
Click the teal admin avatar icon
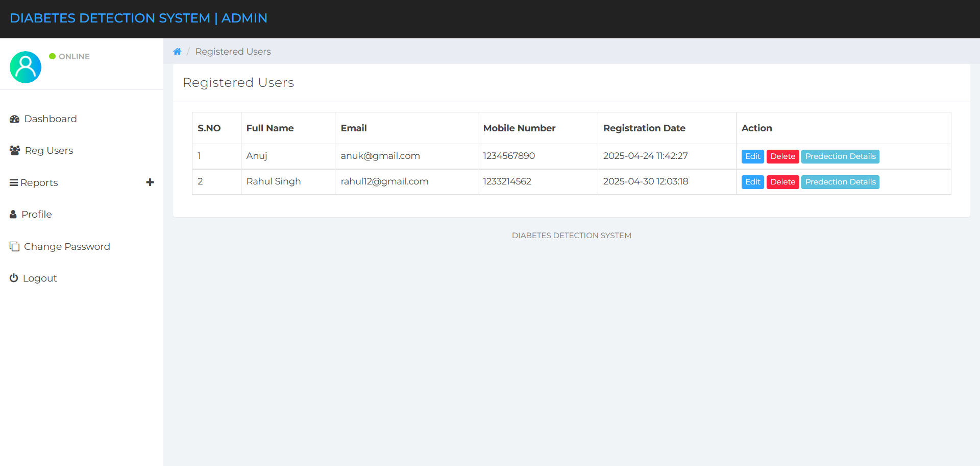click(25, 67)
